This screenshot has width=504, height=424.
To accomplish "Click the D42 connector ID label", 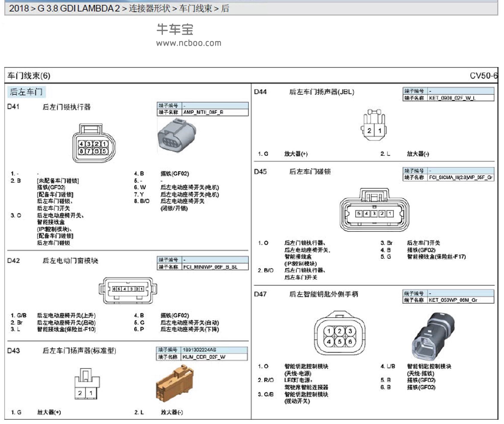I will 13,261.
